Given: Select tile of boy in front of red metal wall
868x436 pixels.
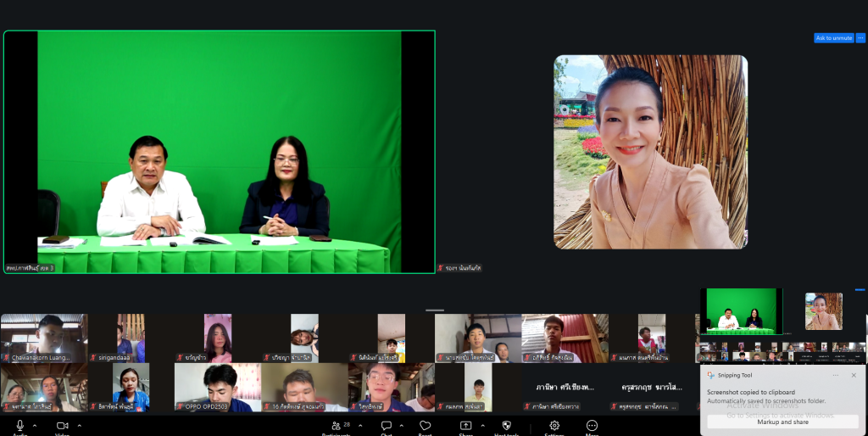Looking at the screenshot, I should (565, 338).
